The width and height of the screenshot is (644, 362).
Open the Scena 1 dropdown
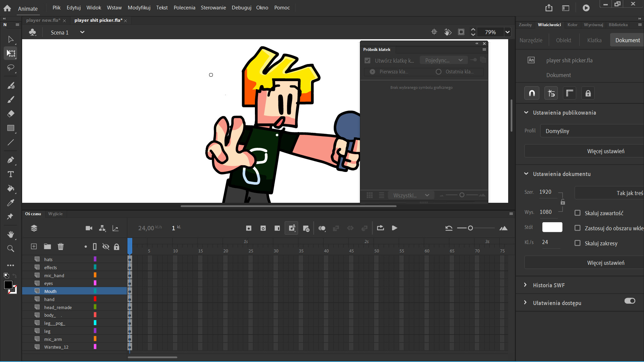tap(82, 32)
